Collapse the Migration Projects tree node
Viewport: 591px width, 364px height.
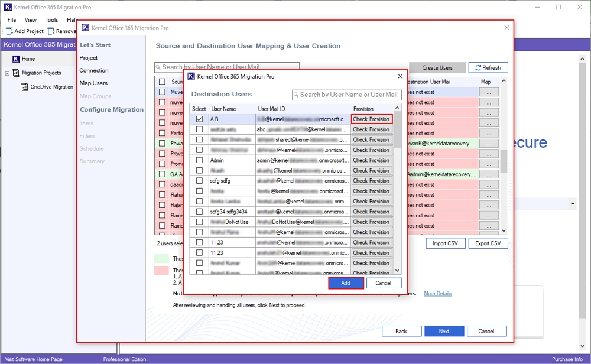point(7,73)
